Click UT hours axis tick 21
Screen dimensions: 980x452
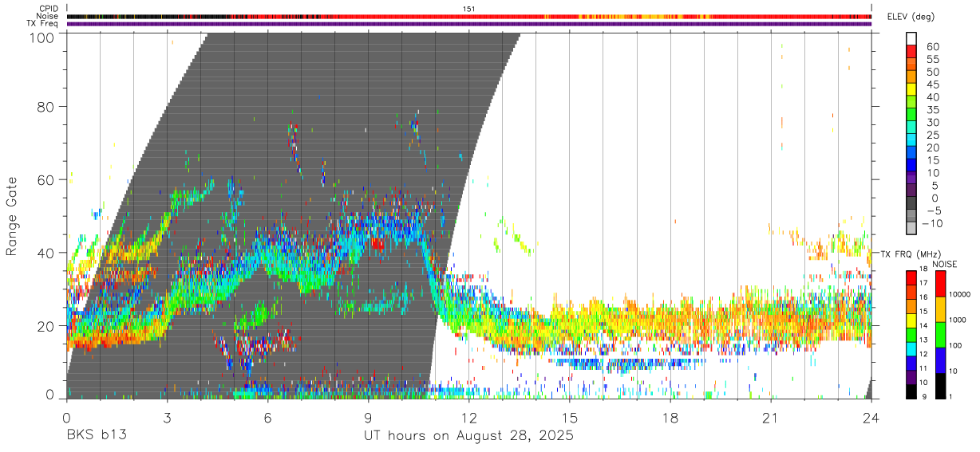[x=771, y=417]
